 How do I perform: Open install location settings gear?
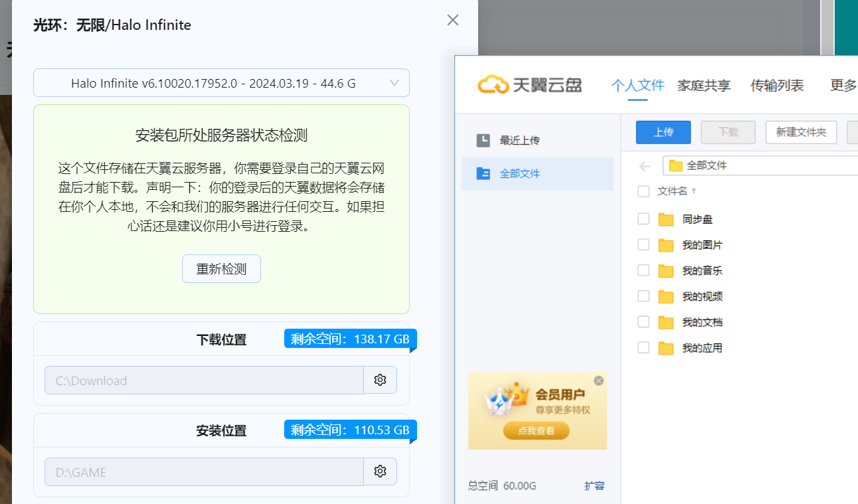[380, 471]
